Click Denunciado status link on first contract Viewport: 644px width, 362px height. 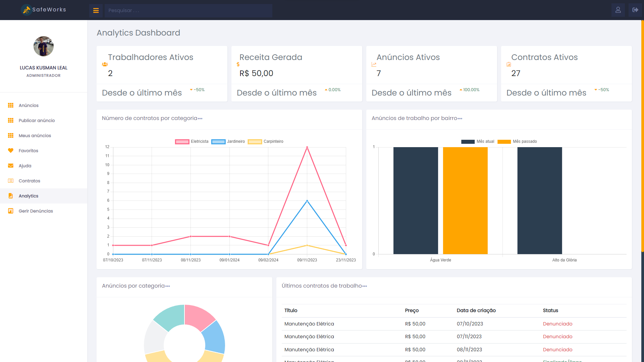557,323
